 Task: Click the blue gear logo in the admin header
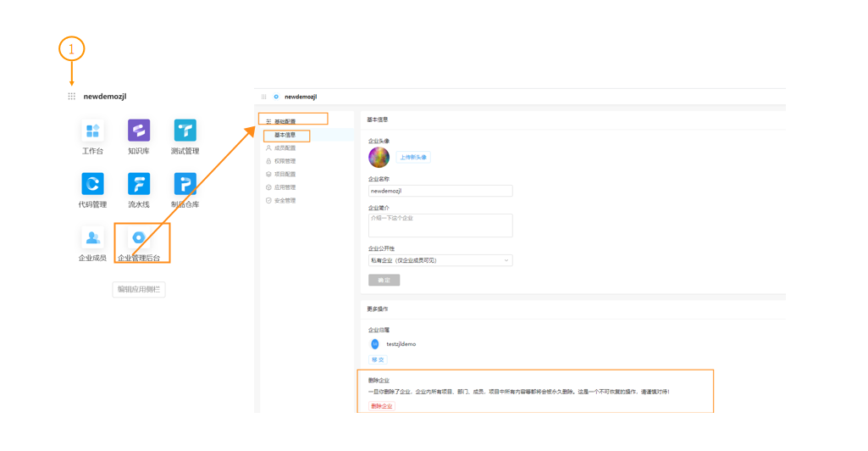pos(276,97)
